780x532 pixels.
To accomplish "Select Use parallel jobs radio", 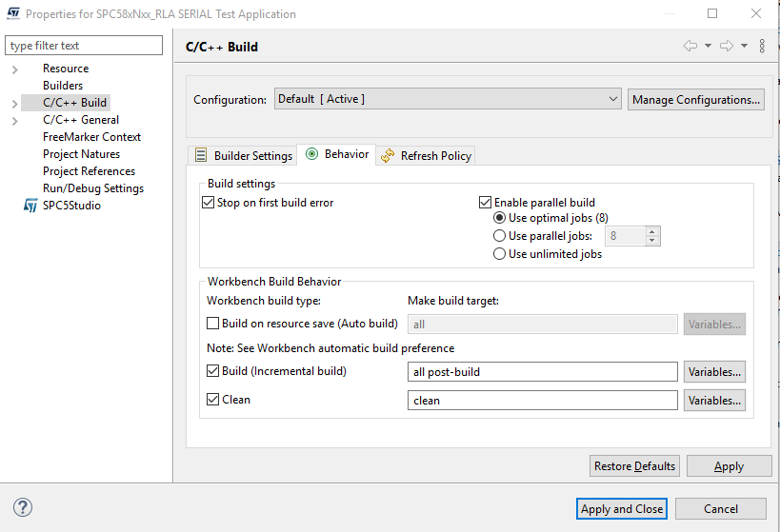I will click(499, 236).
